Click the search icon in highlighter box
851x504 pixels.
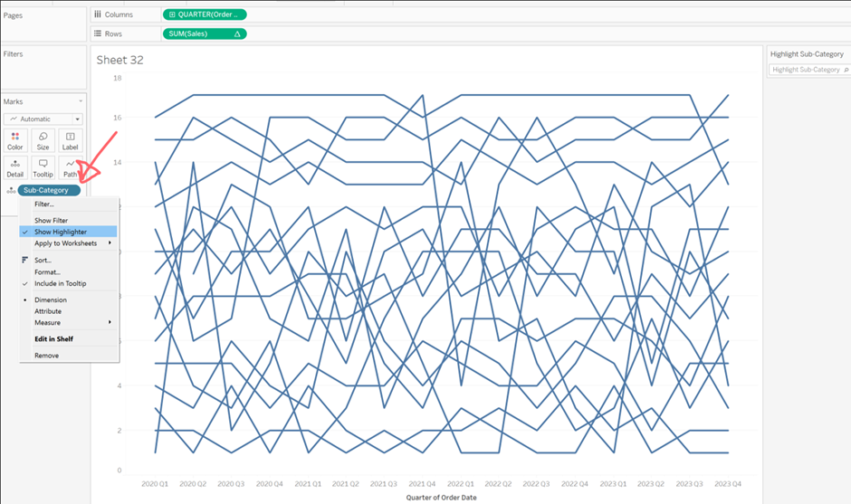[x=846, y=70]
